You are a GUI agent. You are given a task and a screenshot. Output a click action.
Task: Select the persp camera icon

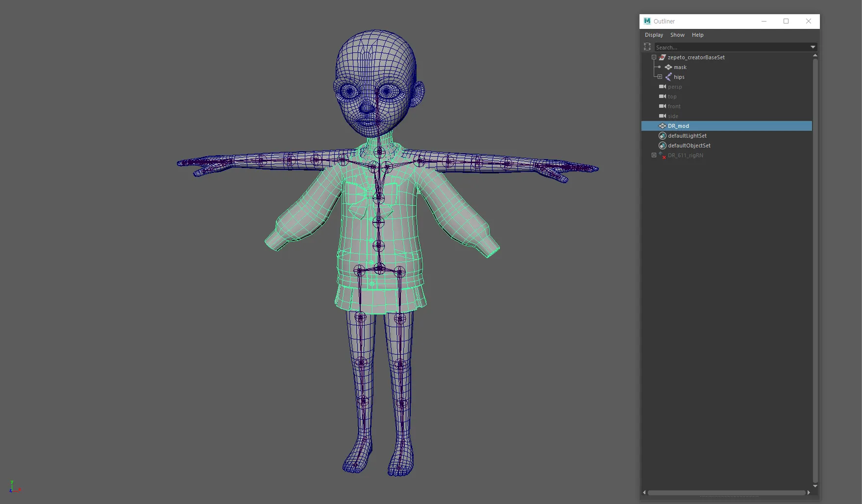[662, 87]
